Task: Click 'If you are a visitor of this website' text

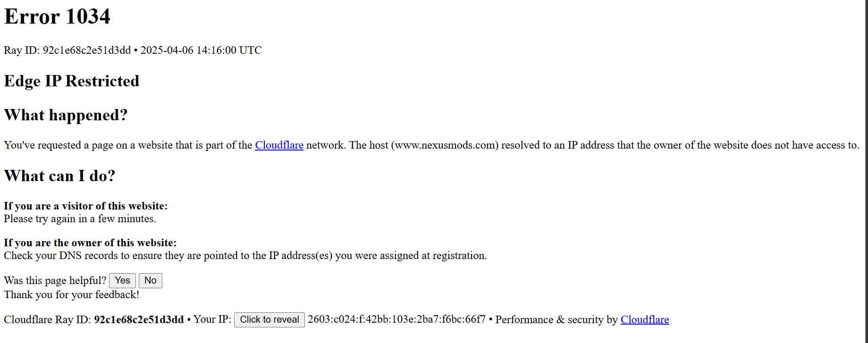Action: [85, 206]
